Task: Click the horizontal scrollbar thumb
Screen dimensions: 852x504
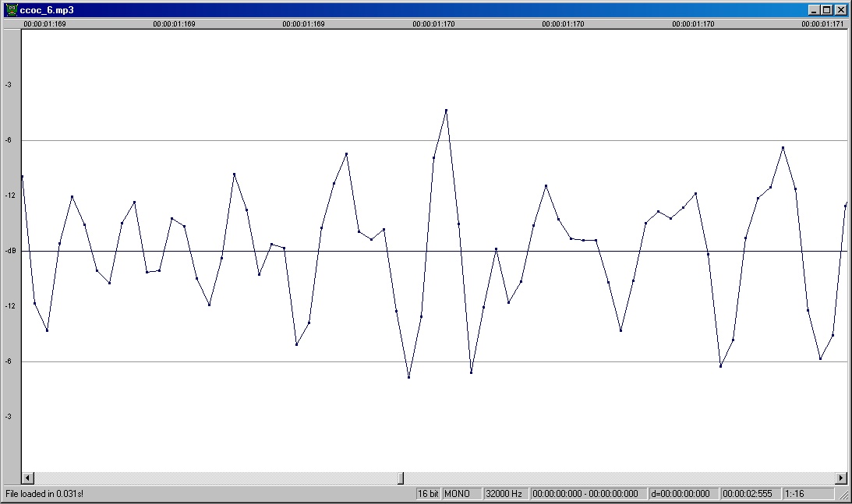Action: pos(401,478)
